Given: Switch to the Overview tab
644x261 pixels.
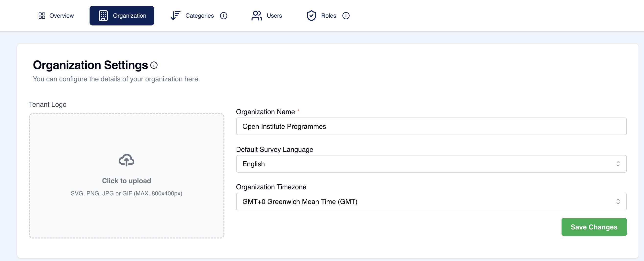Looking at the screenshot, I should 56,16.
